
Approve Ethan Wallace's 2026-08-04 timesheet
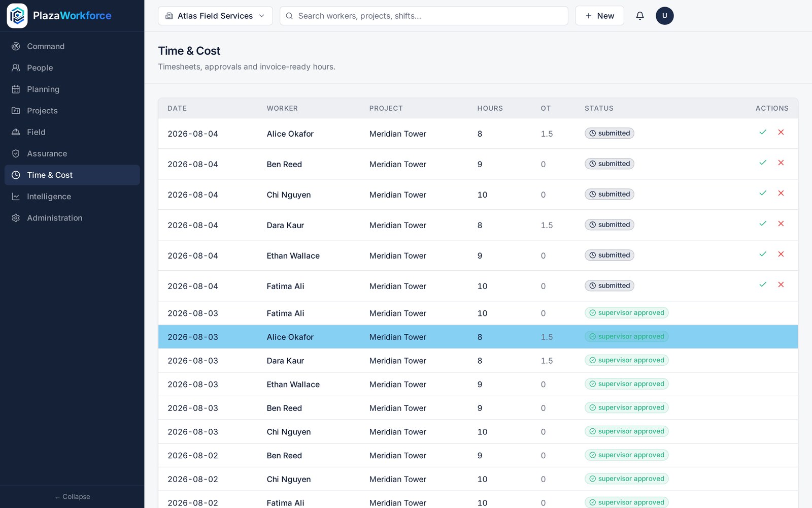coord(763,254)
